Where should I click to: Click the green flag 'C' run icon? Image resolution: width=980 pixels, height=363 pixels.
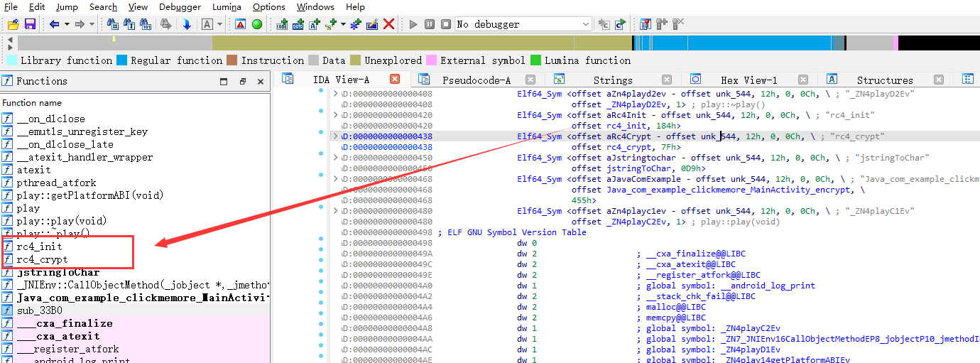(621, 24)
